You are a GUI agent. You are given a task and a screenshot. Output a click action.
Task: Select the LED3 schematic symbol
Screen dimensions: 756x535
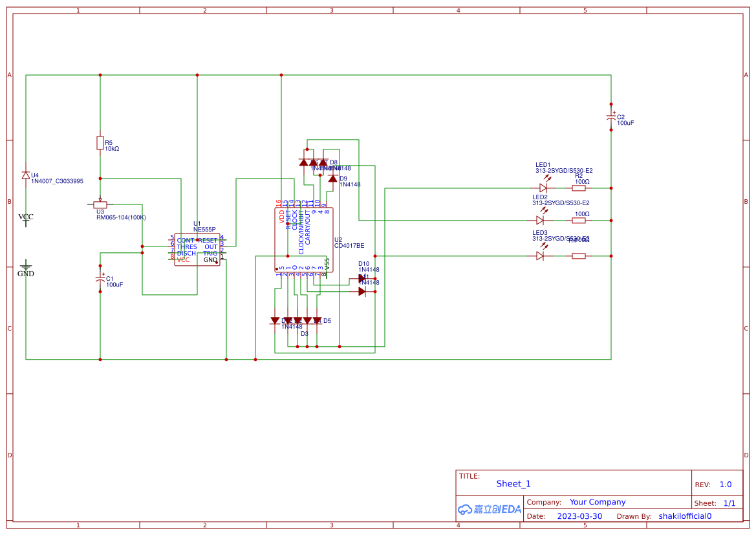pos(540,256)
